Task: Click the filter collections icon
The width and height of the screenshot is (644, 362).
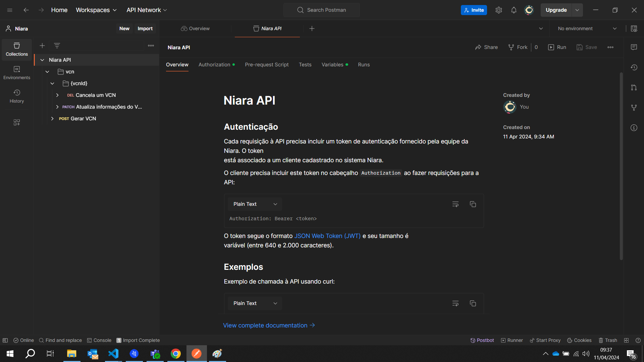Action: tap(57, 46)
